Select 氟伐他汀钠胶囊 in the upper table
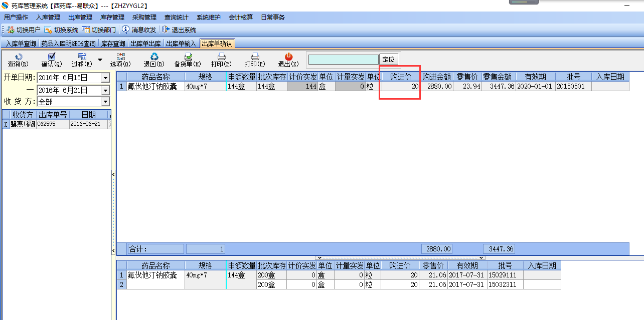Screen dimensions: 644x320 click(155, 86)
